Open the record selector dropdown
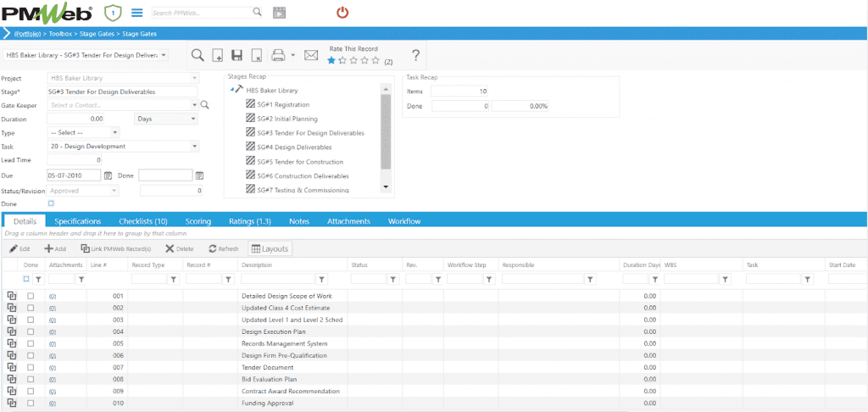Viewport: 868px width, 412px height. (x=164, y=55)
